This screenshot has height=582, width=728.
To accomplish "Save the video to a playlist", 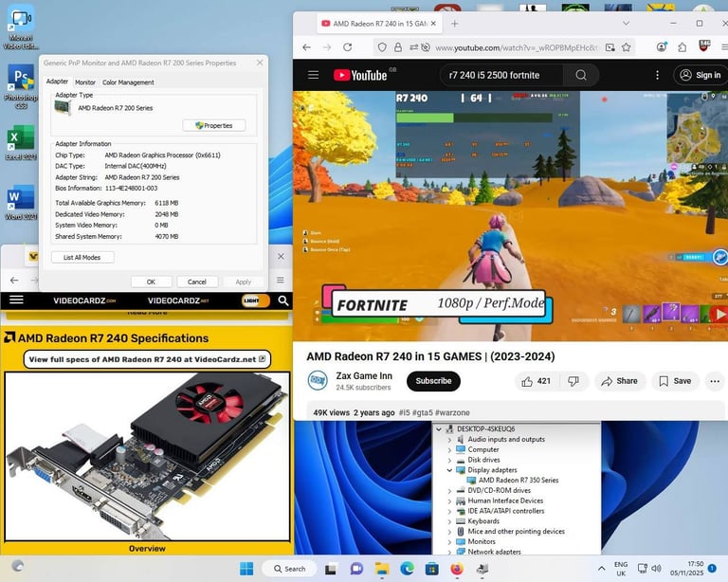I will pyautogui.click(x=676, y=381).
